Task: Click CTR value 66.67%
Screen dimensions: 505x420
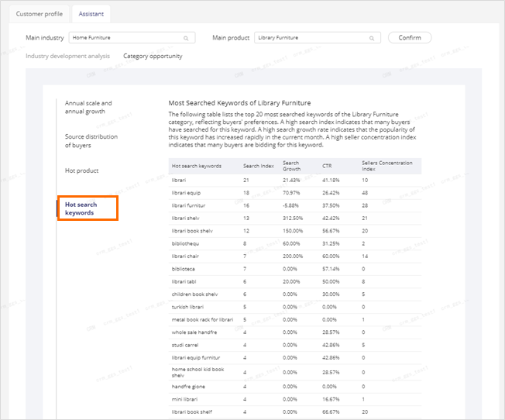Action: click(331, 412)
